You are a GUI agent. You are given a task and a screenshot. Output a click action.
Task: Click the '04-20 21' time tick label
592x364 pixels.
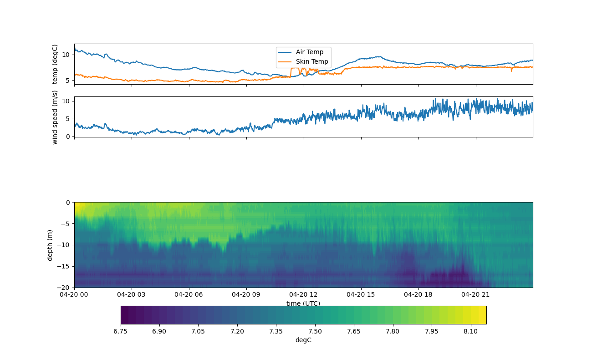476,295
